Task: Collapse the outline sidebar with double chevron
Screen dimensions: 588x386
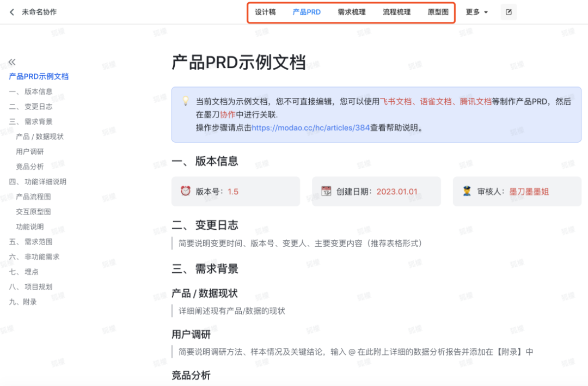Action: (12, 62)
